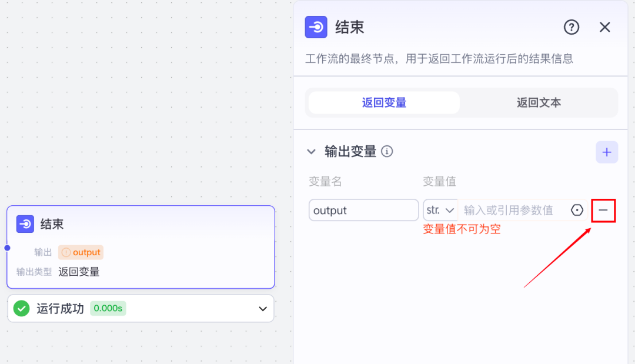Click the 输入或引用参数值 input field

(510, 210)
